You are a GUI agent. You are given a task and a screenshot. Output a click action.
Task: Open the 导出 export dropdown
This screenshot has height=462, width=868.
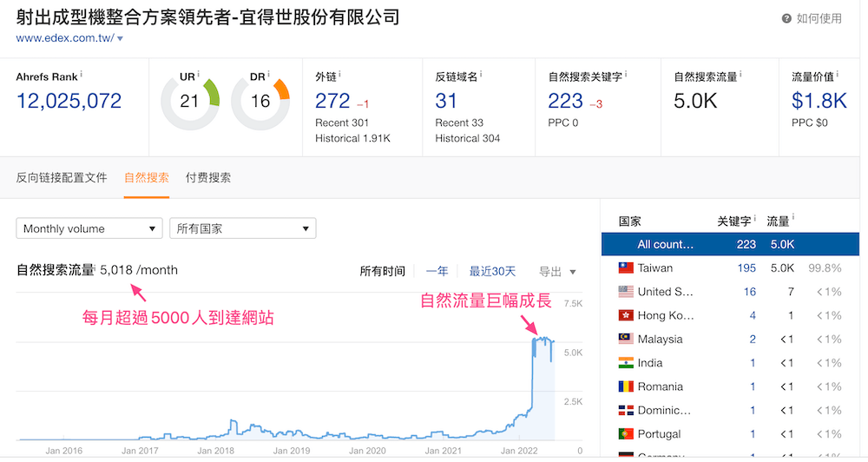(x=557, y=272)
